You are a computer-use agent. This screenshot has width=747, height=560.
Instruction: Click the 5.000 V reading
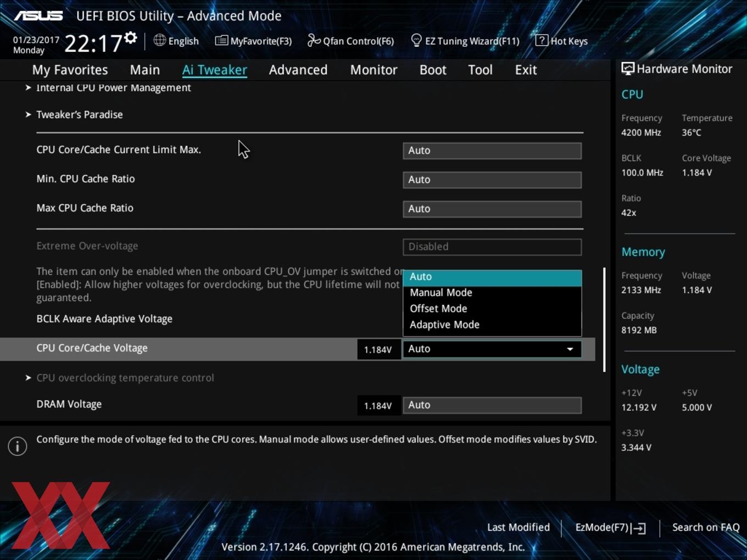click(696, 407)
